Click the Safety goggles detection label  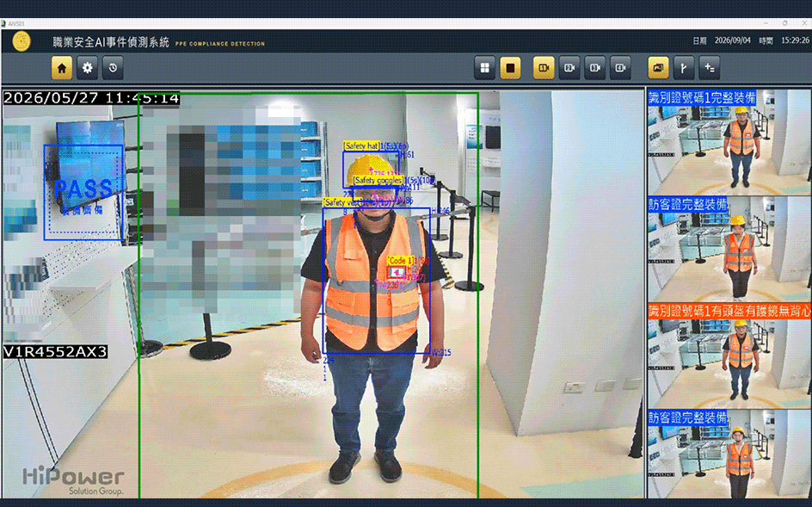(378, 181)
